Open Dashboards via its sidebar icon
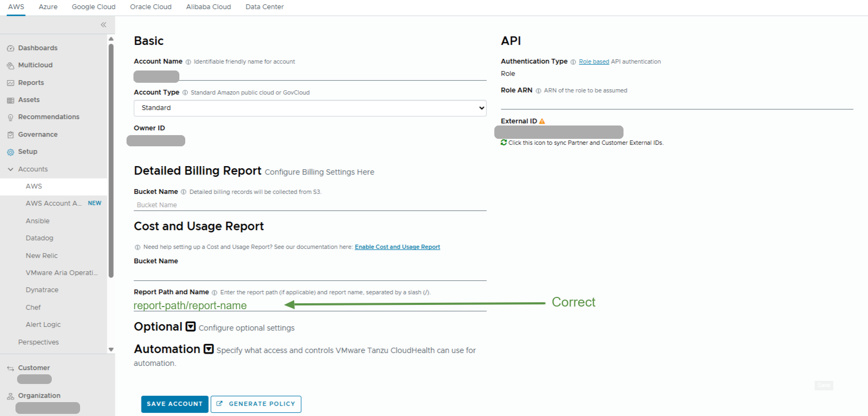868x416 pixels. pos(10,48)
